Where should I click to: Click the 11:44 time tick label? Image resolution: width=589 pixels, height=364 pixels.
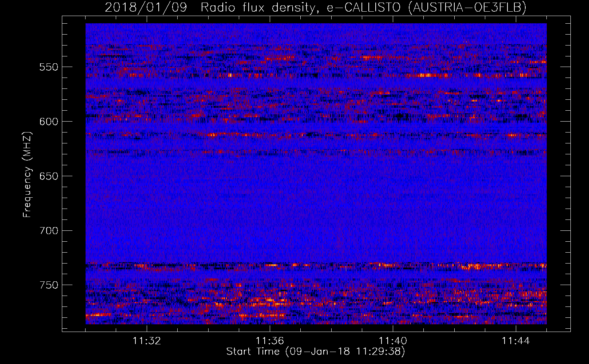click(x=516, y=341)
